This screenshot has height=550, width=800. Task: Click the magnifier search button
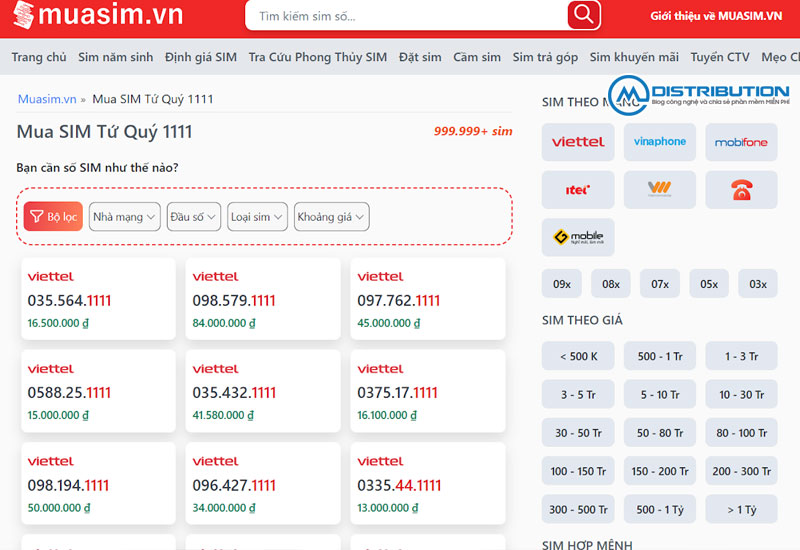point(584,15)
